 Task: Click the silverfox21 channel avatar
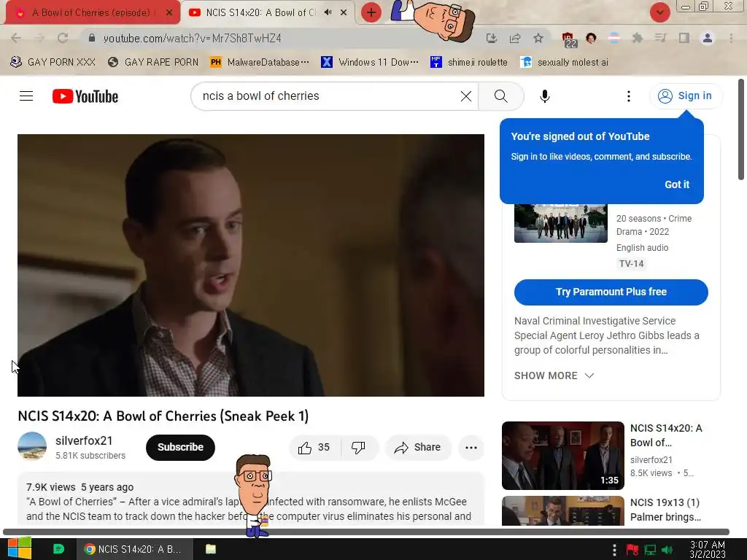pyautogui.click(x=32, y=446)
